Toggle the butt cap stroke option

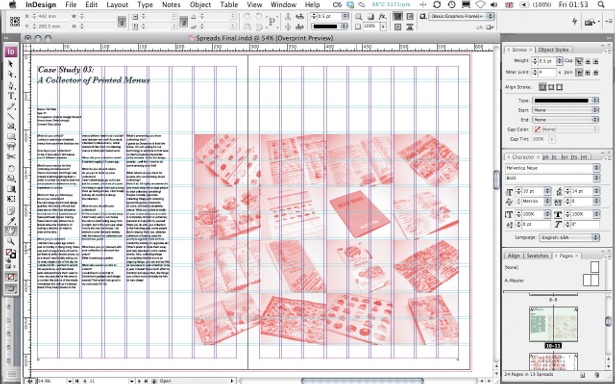click(x=579, y=61)
